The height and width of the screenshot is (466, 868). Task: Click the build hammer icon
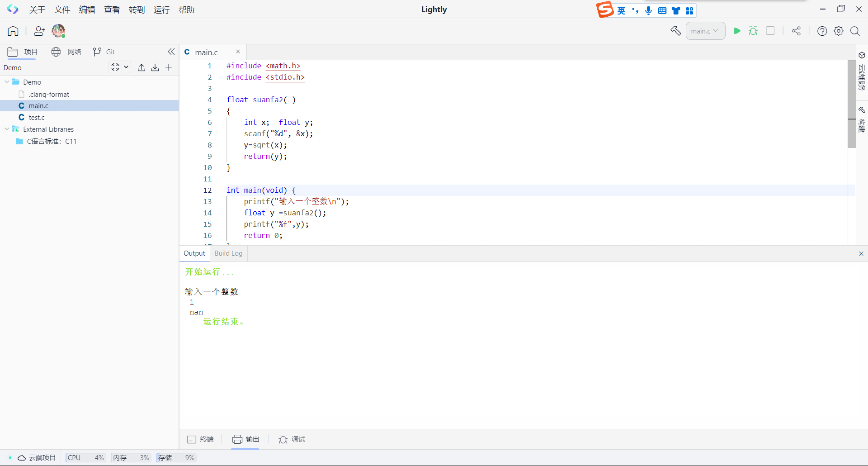click(675, 31)
